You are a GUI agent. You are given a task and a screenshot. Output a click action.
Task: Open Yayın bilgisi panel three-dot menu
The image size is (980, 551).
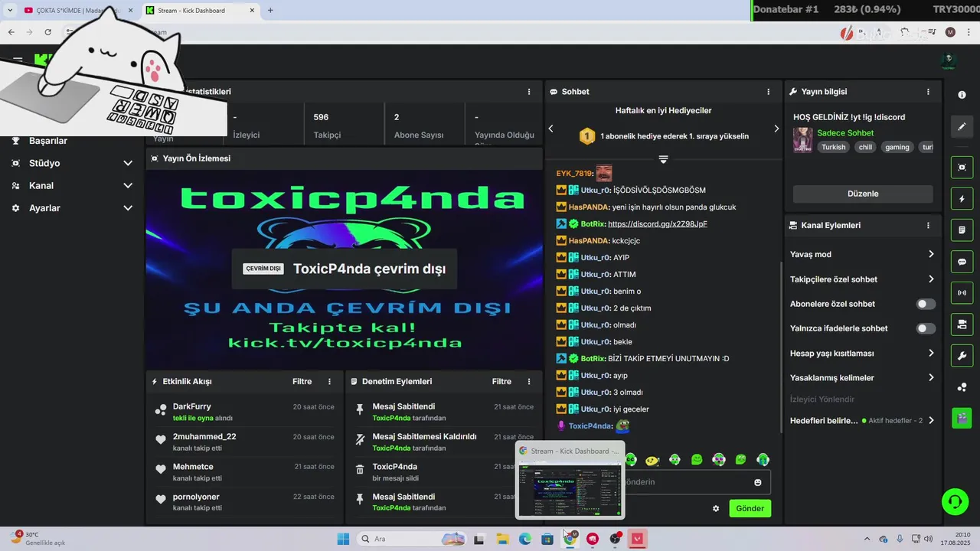pos(928,92)
